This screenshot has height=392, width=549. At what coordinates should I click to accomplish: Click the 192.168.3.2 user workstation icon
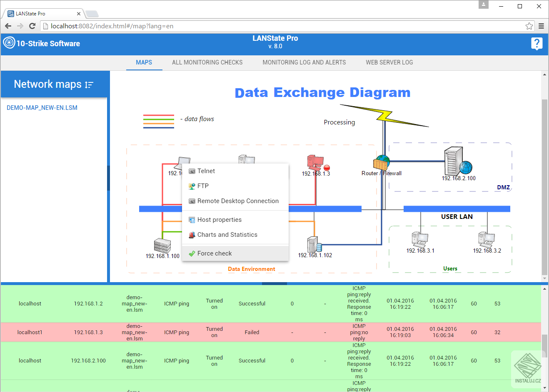pos(487,239)
